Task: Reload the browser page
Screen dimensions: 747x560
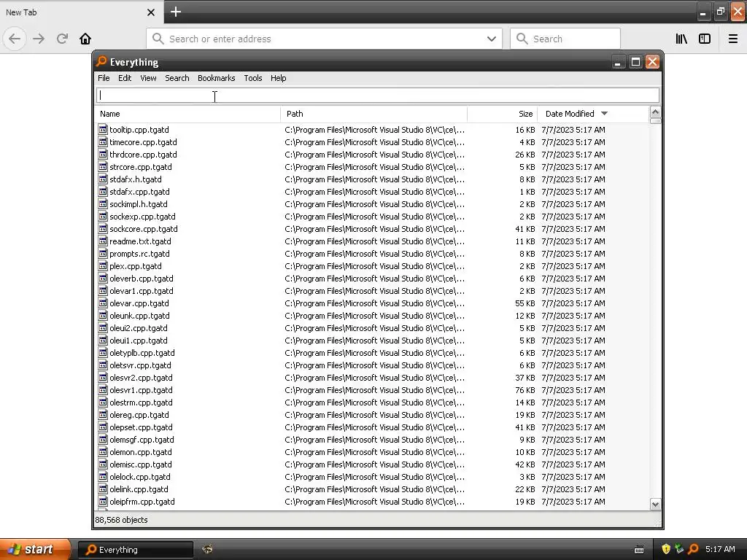Action: pyautogui.click(x=62, y=39)
